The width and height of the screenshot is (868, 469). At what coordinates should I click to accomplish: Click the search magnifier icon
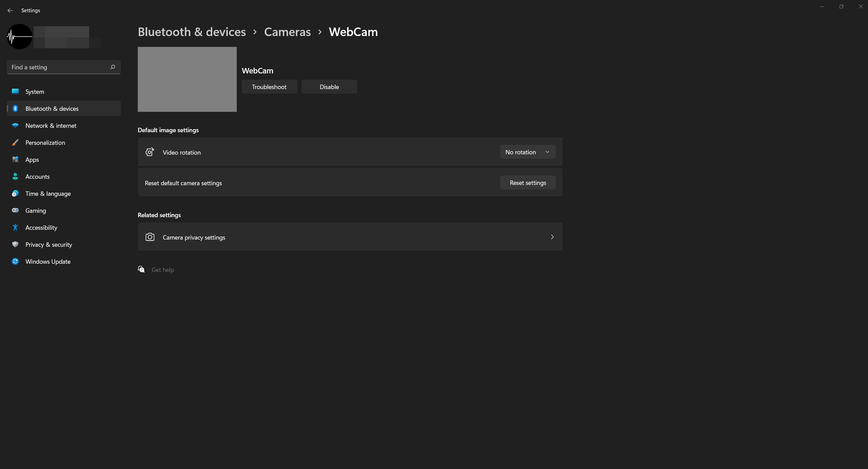click(113, 67)
